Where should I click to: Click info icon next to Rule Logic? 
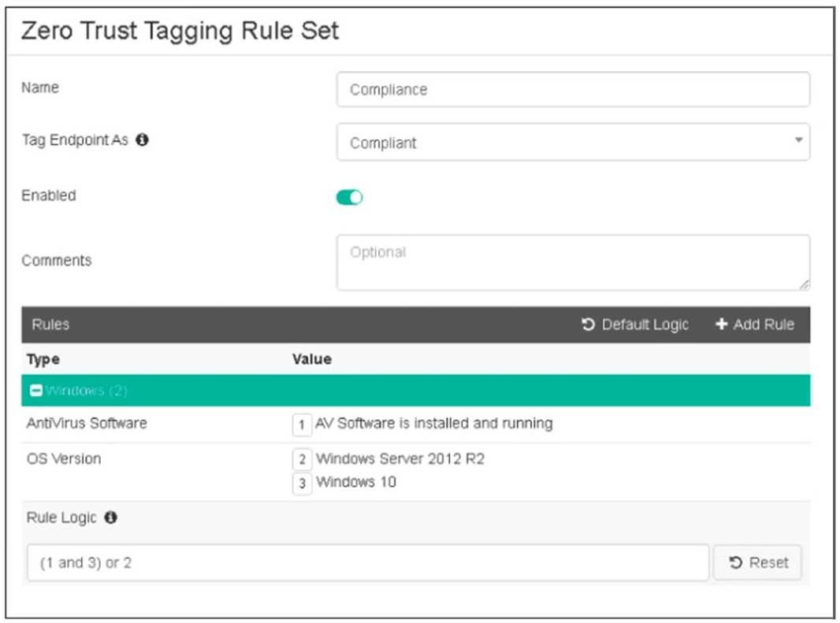pos(110,517)
